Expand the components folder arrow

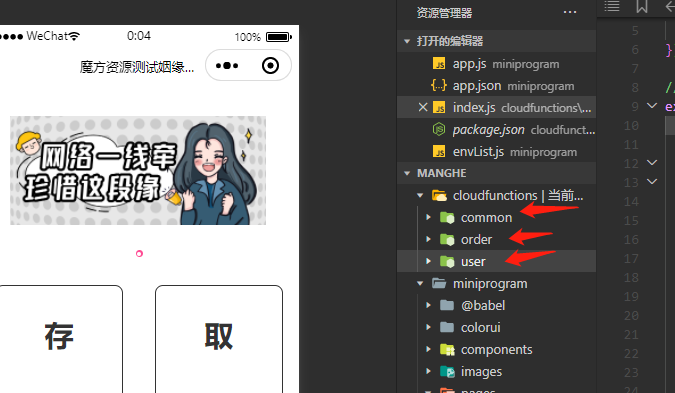click(428, 349)
